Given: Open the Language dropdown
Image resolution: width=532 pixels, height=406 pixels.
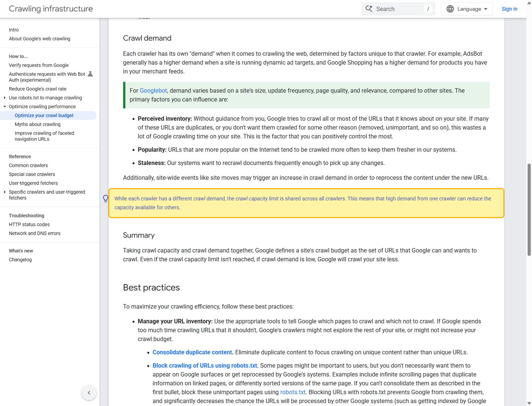Looking at the screenshot, I should (x=467, y=9).
